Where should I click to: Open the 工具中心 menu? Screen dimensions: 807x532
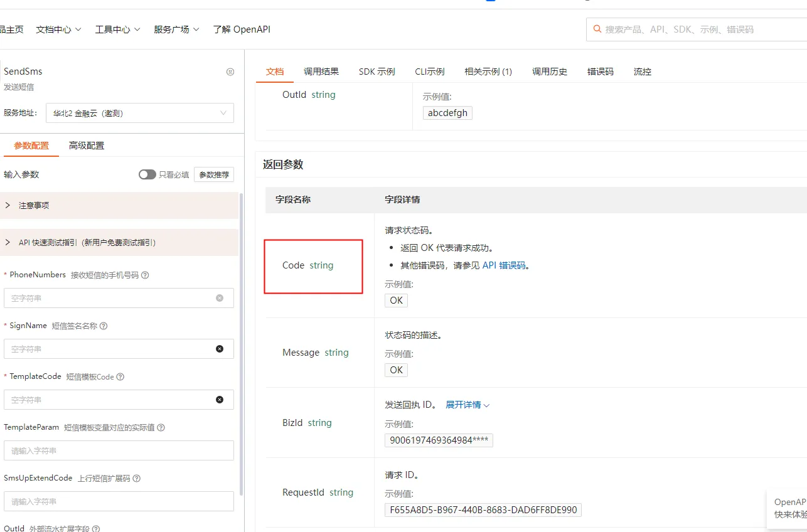click(x=118, y=29)
